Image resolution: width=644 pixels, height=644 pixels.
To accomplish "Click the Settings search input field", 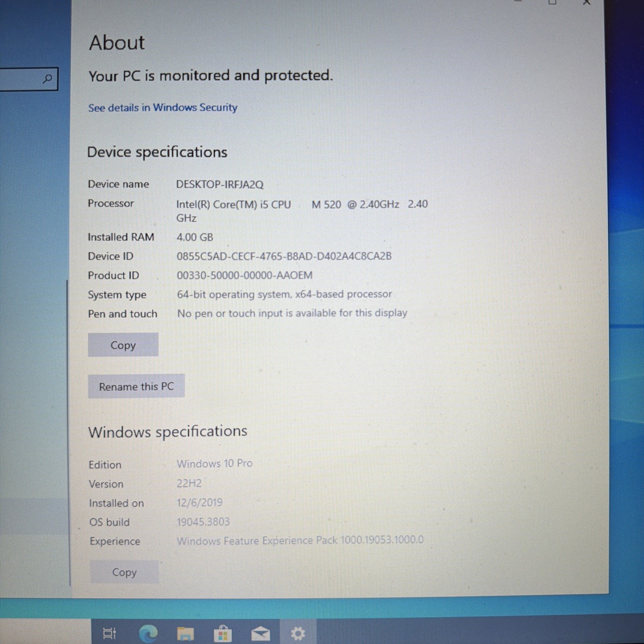I will (28, 79).
